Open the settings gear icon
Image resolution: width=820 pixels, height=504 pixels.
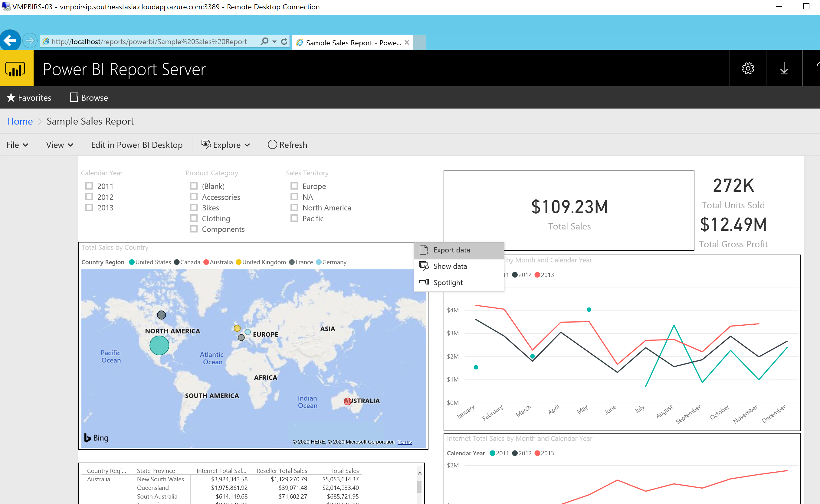tap(748, 68)
